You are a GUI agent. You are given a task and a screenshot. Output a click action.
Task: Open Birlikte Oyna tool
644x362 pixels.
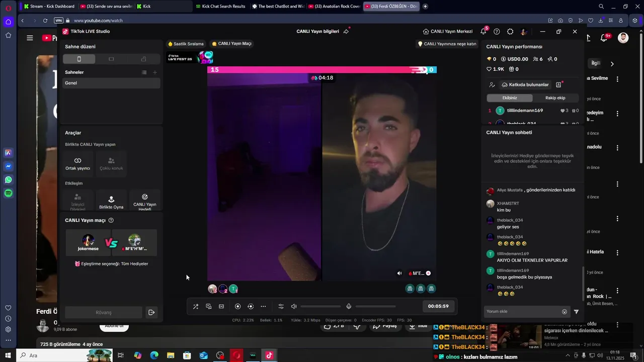(111, 200)
